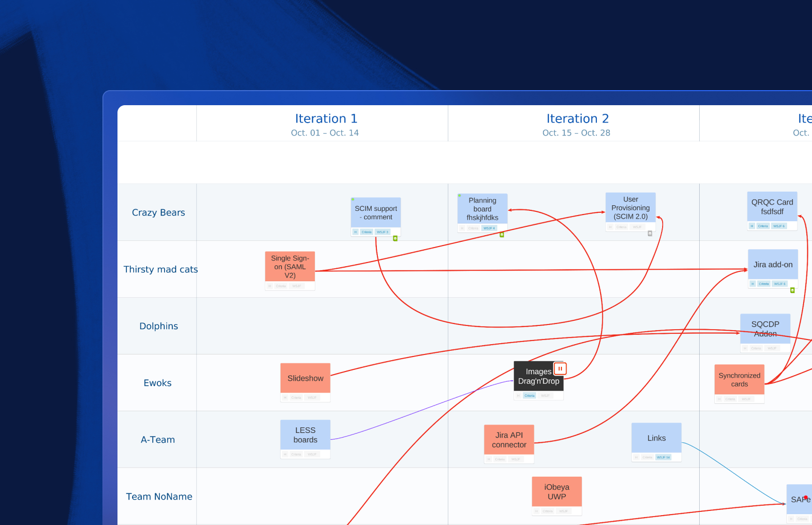Click the sync badge icon on Jira add-on card
This screenshot has height=525, width=812.
[x=792, y=290]
